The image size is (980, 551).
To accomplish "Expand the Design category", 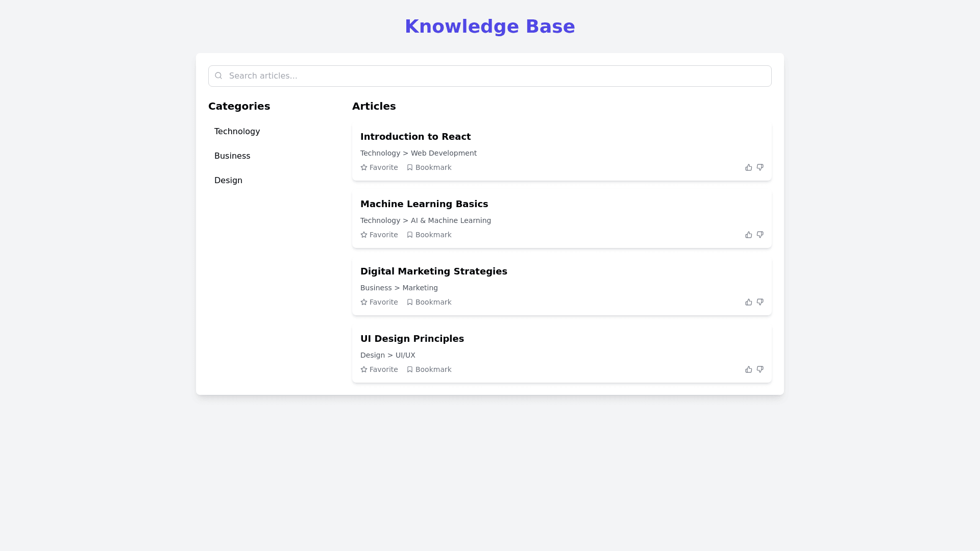I will pos(228,181).
